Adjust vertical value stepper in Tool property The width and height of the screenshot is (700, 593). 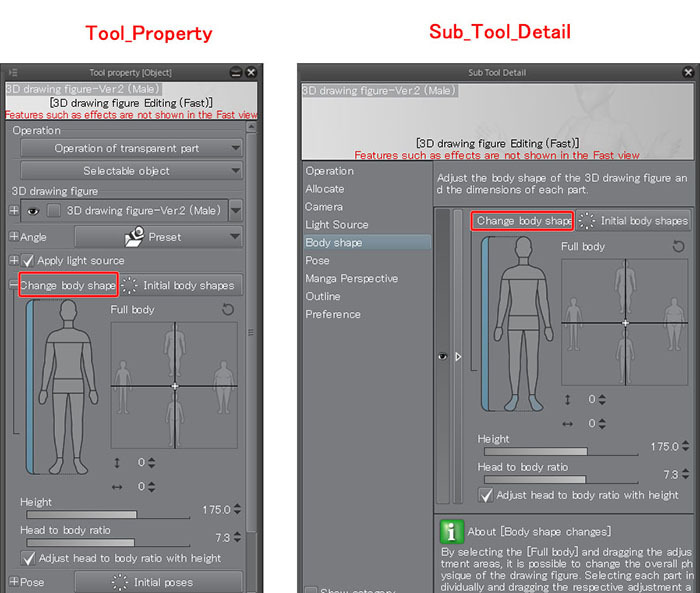[152, 463]
